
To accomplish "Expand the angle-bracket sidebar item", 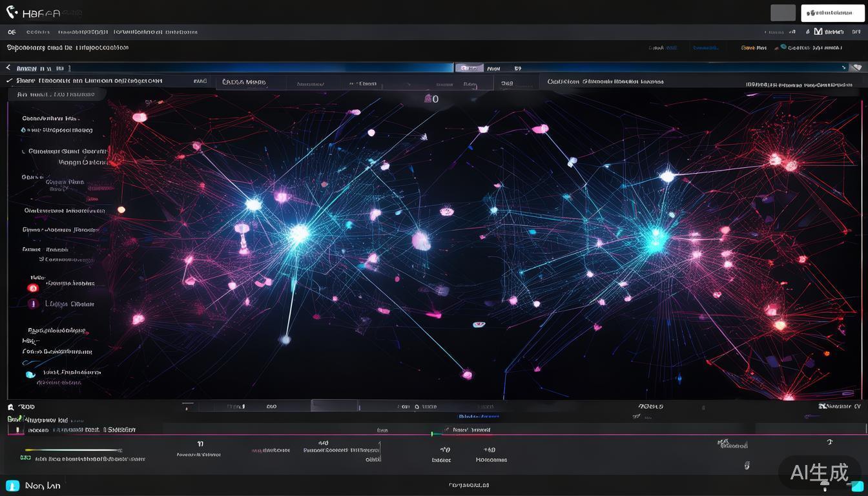I will coord(23,151).
